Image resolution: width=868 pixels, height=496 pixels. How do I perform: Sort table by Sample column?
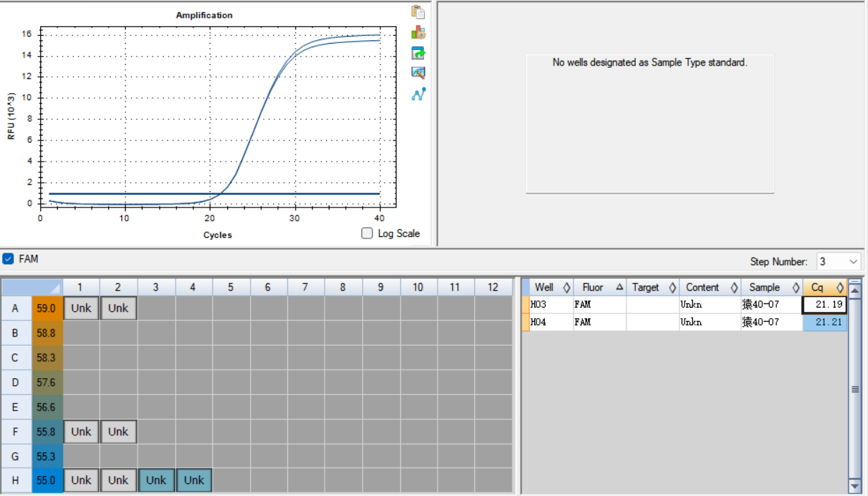point(771,287)
